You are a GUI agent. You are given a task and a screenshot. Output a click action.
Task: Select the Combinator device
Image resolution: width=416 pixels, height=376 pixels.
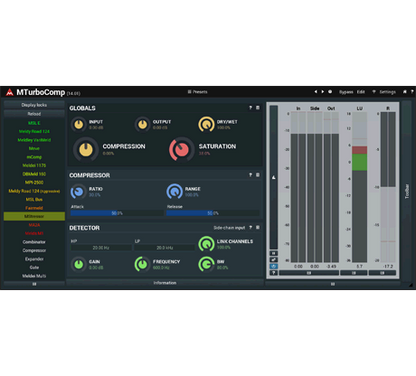[34, 242]
